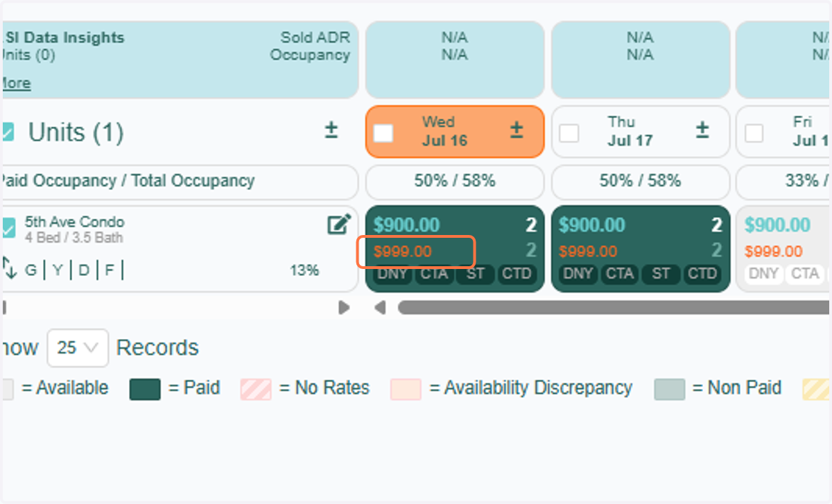Screen dimensions: 832x504
Task: Tick the Thu Jul 17 checkbox
Action: pyautogui.click(x=569, y=132)
